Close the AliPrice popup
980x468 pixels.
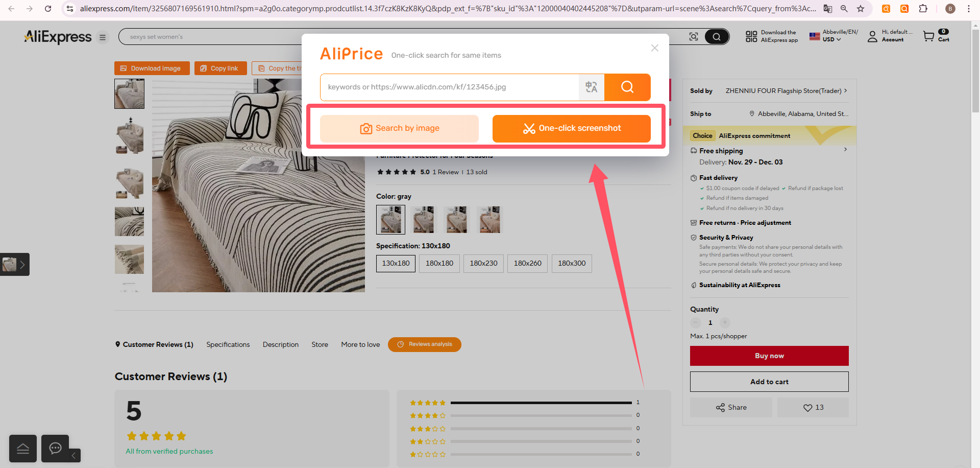click(x=655, y=48)
